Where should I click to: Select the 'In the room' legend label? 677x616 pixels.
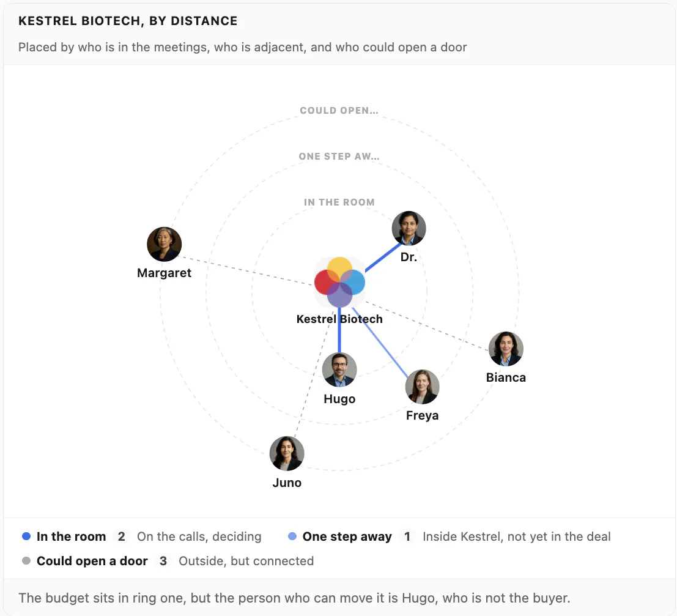pyautogui.click(x=71, y=536)
